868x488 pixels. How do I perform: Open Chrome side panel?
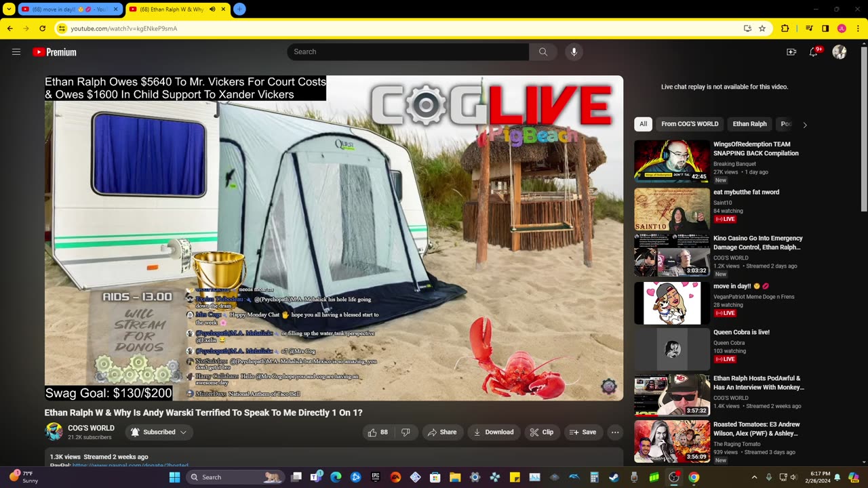coord(825,28)
